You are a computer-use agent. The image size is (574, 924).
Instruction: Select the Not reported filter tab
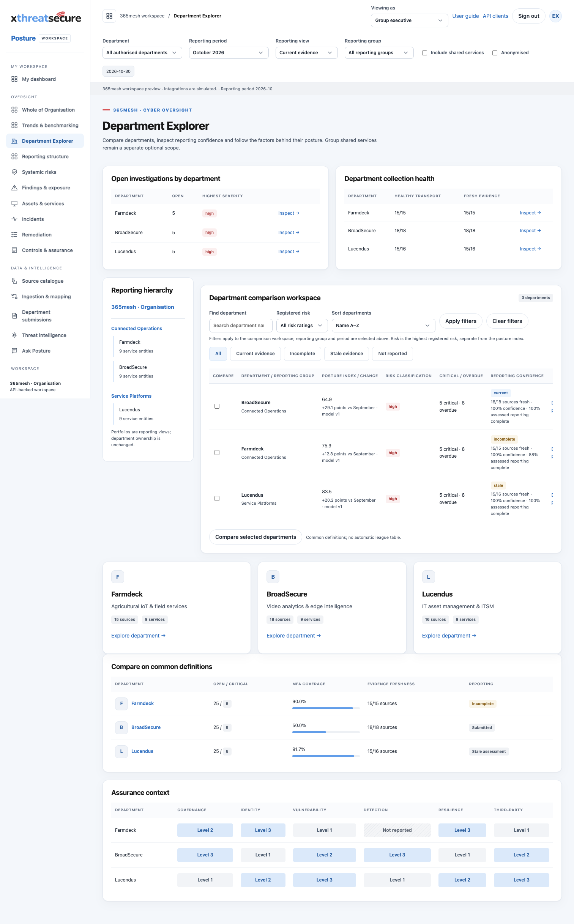click(393, 354)
